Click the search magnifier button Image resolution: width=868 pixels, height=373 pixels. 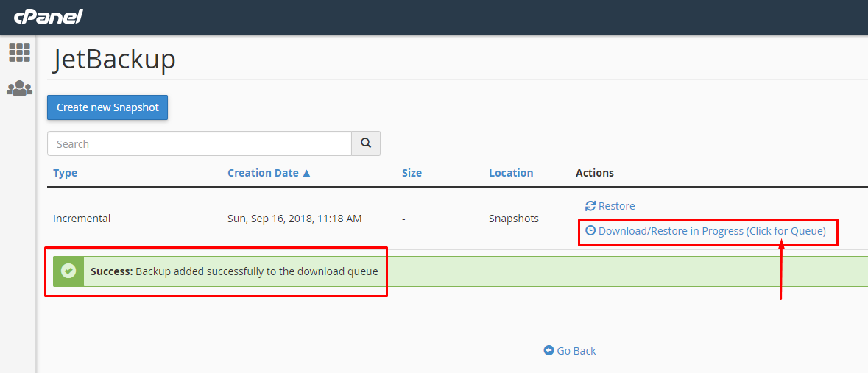click(x=366, y=143)
